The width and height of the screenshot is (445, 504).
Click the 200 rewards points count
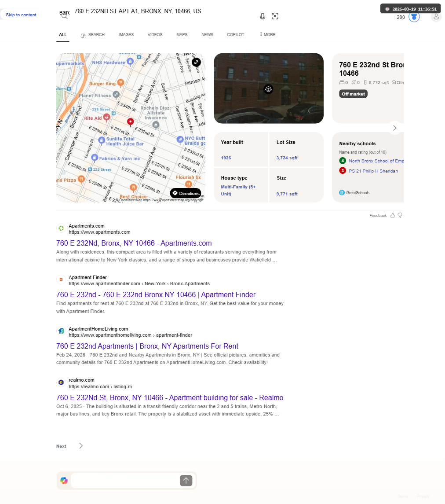click(401, 17)
